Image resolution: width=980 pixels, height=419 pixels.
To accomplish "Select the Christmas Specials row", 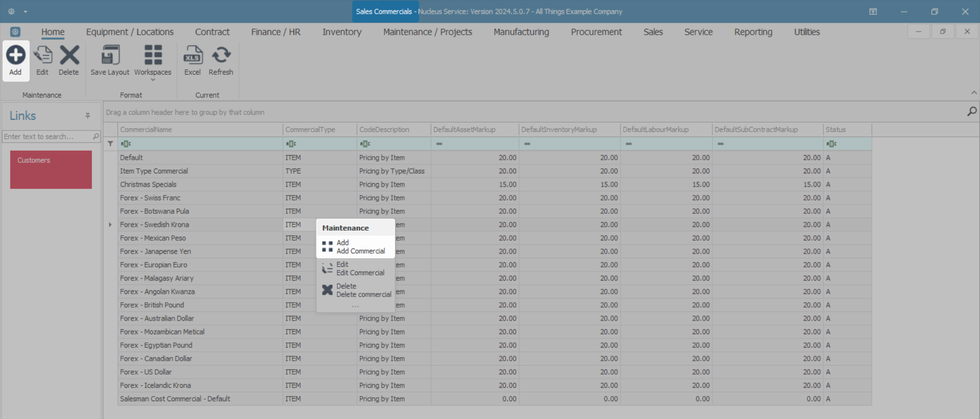I will pos(495,184).
